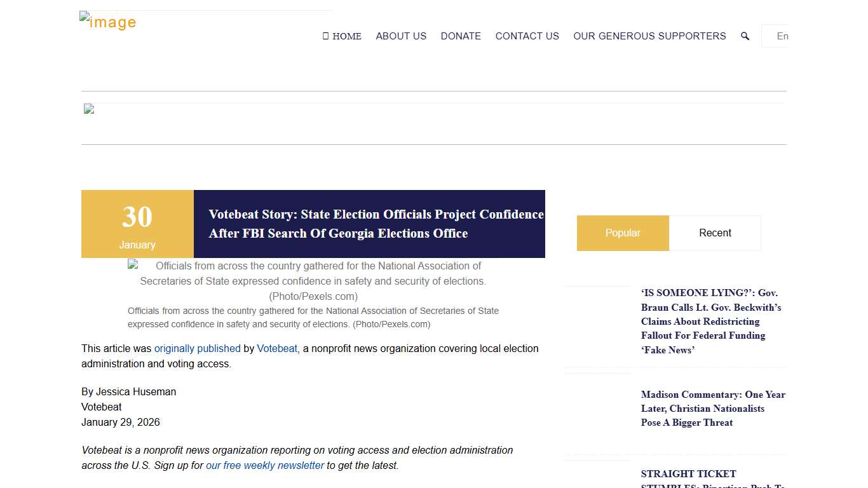
Task: Open the language selector dropdown
Action: pyautogui.click(x=776, y=36)
